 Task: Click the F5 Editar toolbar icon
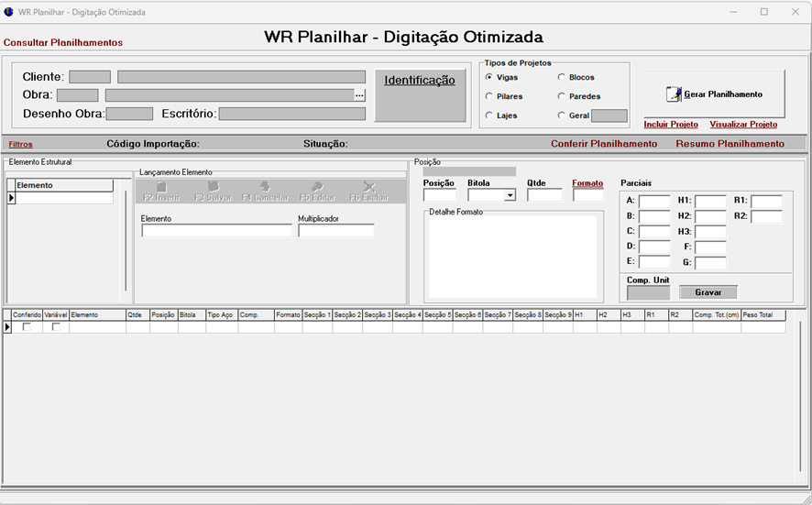click(x=317, y=187)
